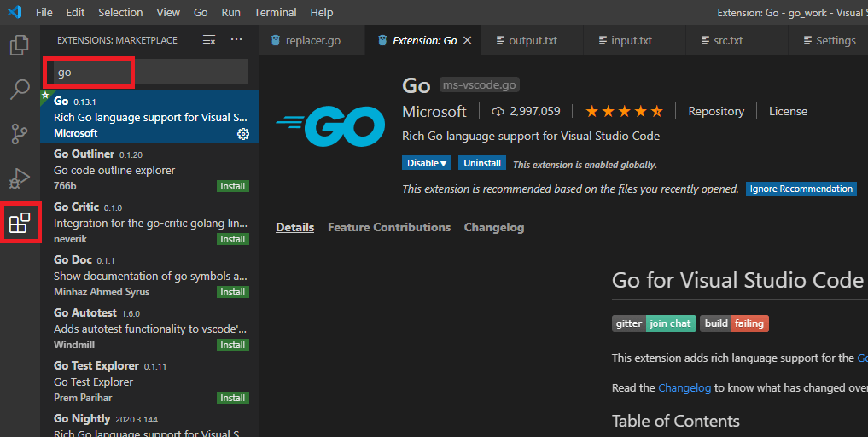868x437 pixels.
Task: Click the build failing badge
Action: 734,323
